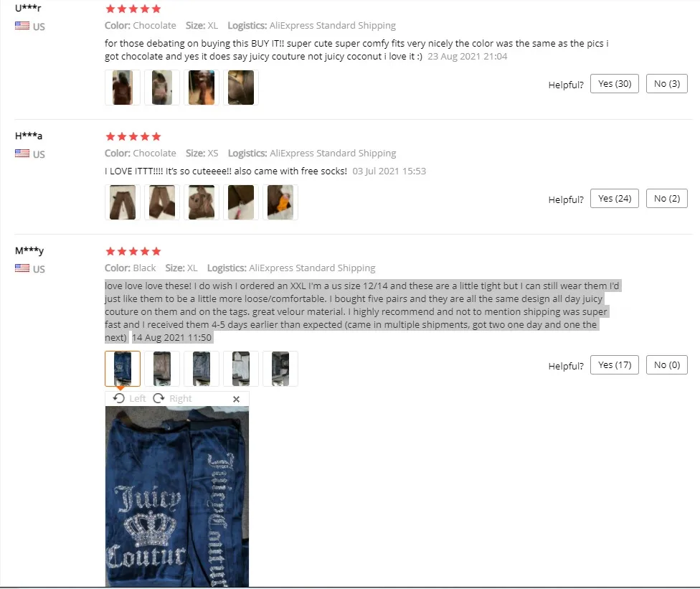The height and width of the screenshot is (589, 700).
Task: Open second thumbnail in M***y's review
Action: (161, 369)
